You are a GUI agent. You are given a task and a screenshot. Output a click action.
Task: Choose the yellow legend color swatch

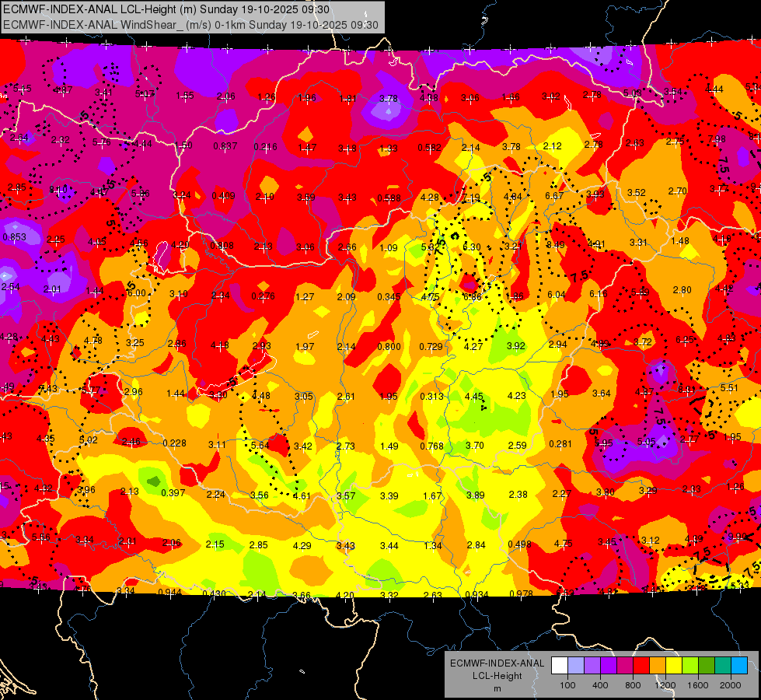pos(674,666)
